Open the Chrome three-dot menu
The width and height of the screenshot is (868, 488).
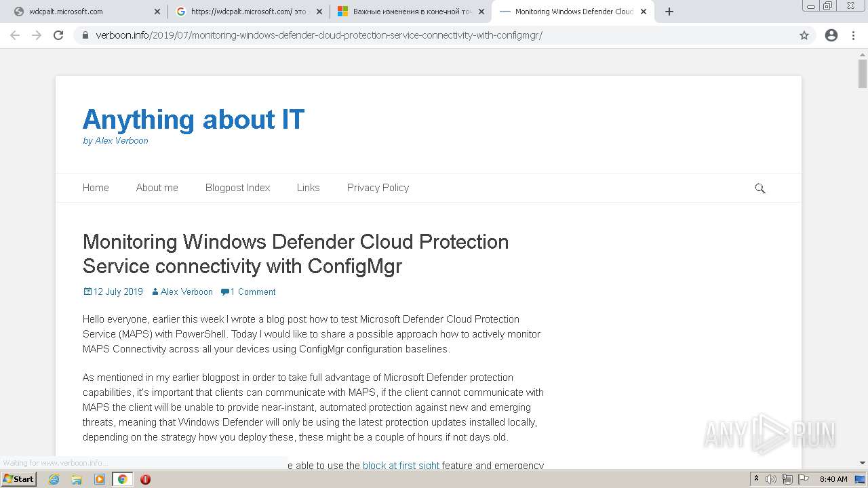click(854, 35)
